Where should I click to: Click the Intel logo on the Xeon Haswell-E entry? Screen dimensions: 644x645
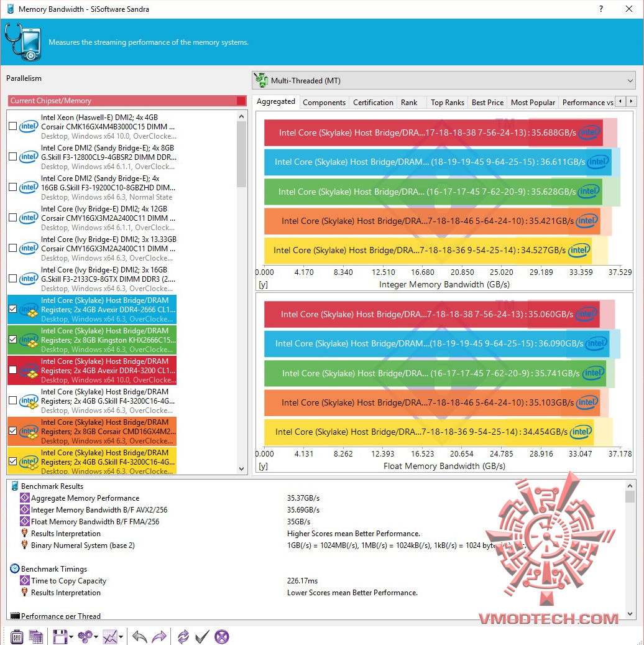[x=29, y=126]
